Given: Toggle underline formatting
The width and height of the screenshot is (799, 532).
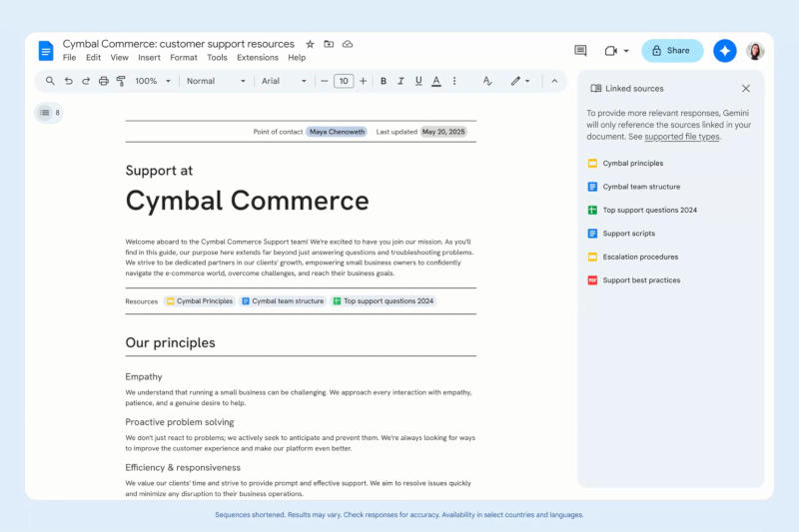Looking at the screenshot, I should point(418,81).
